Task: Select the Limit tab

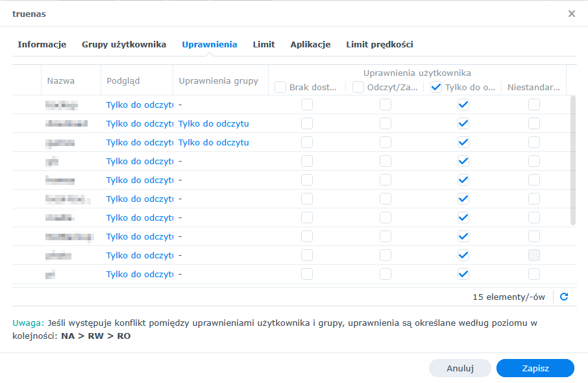Action: [263, 45]
